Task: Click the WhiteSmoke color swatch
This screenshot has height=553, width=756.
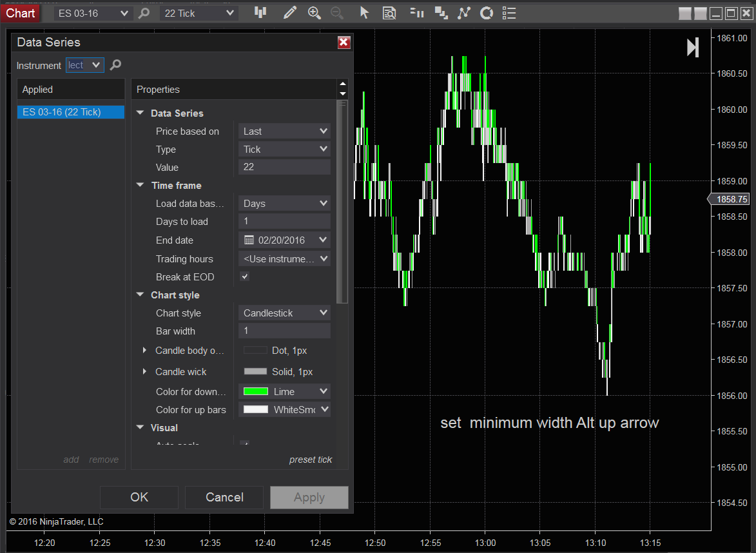Action: click(255, 410)
